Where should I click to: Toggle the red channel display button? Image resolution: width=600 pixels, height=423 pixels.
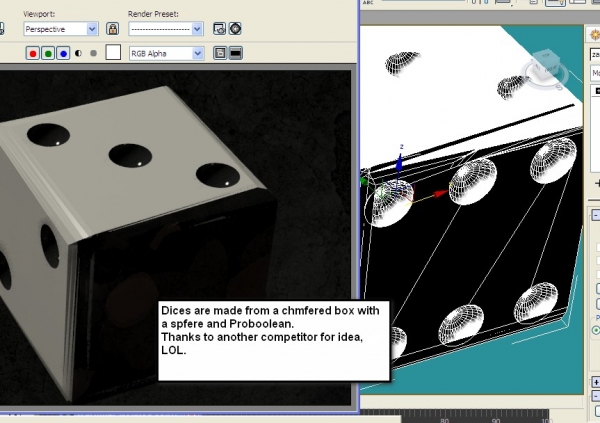[x=33, y=54]
